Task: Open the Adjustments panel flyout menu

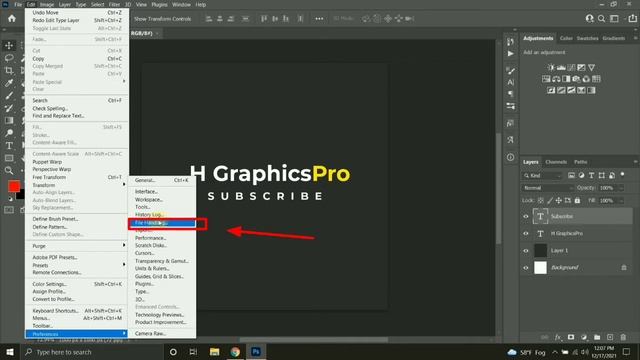Action: tap(635, 38)
